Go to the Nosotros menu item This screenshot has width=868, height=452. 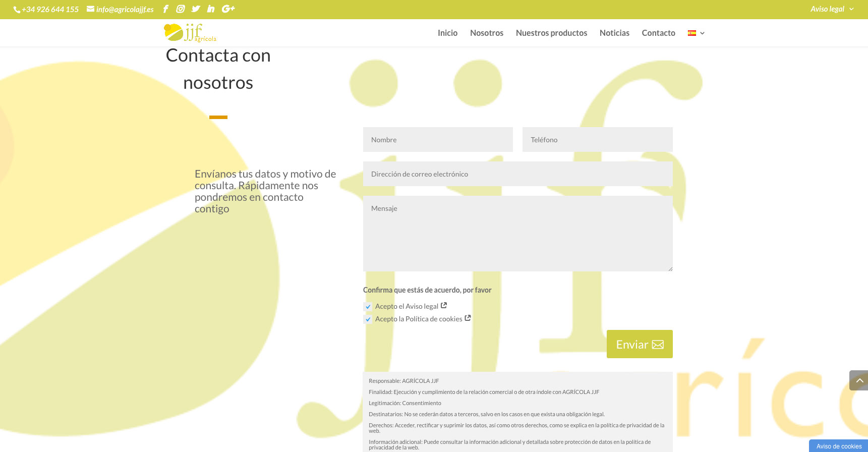click(486, 33)
